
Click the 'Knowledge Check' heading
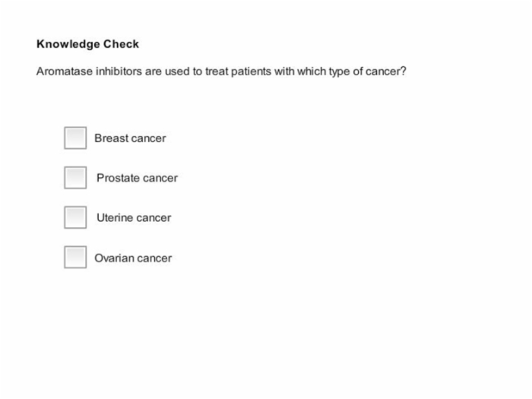click(88, 44)
